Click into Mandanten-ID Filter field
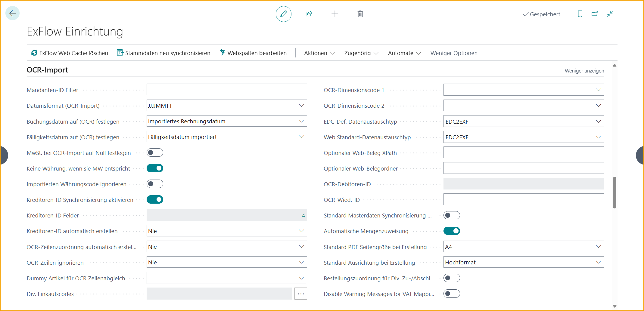 pyautogui.click(x=227, y=90)
